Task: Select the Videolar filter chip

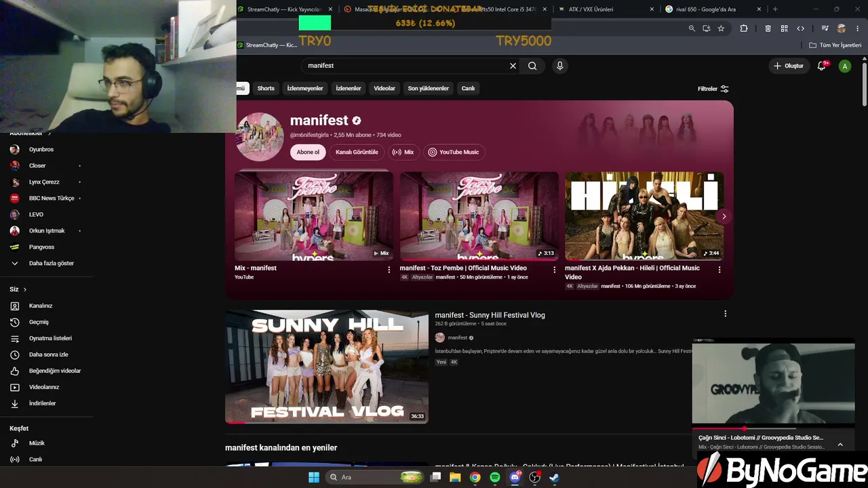Action: pos(384,88)
